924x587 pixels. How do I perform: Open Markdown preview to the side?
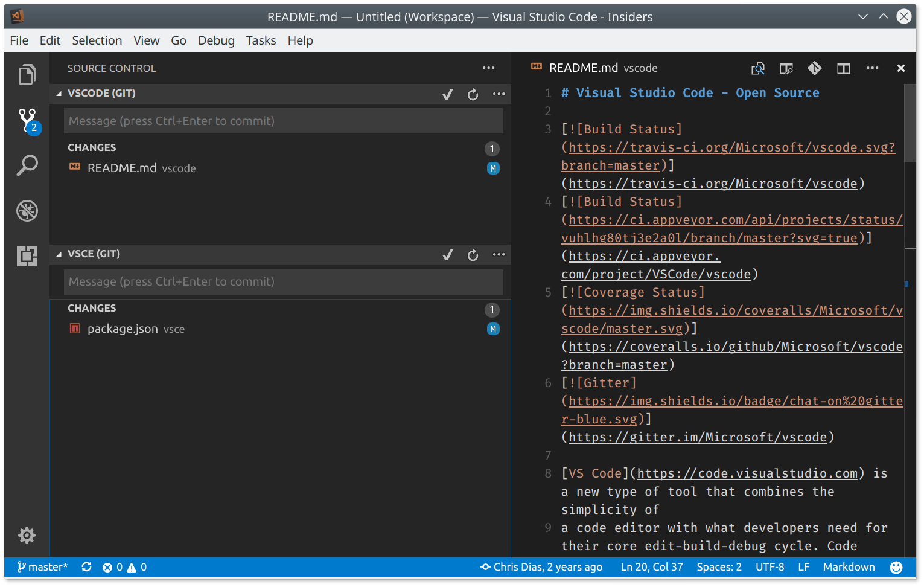[786, 69]
